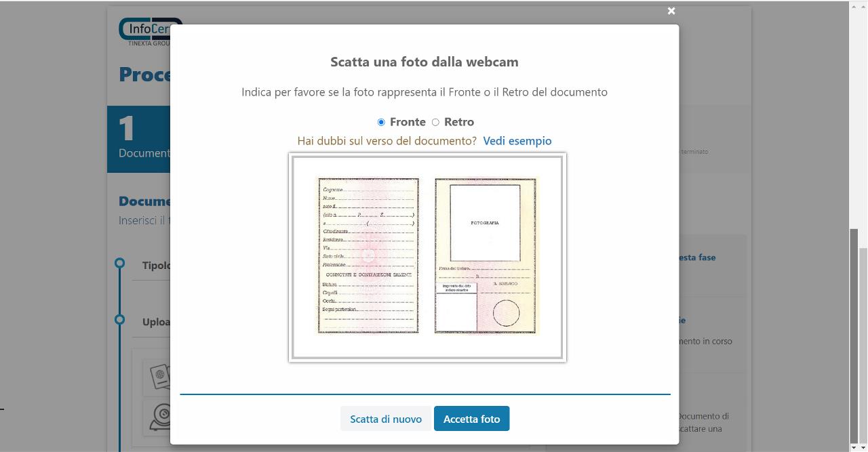Click the circular stamp on the document preview

point(506,313)
